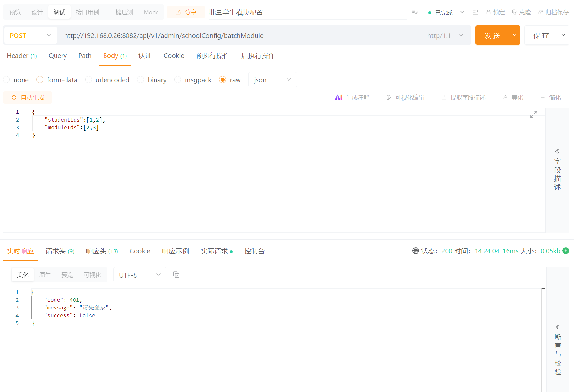Click the 保存 save button
This screenshot has width=574, height=392.
tap(541, 35)
